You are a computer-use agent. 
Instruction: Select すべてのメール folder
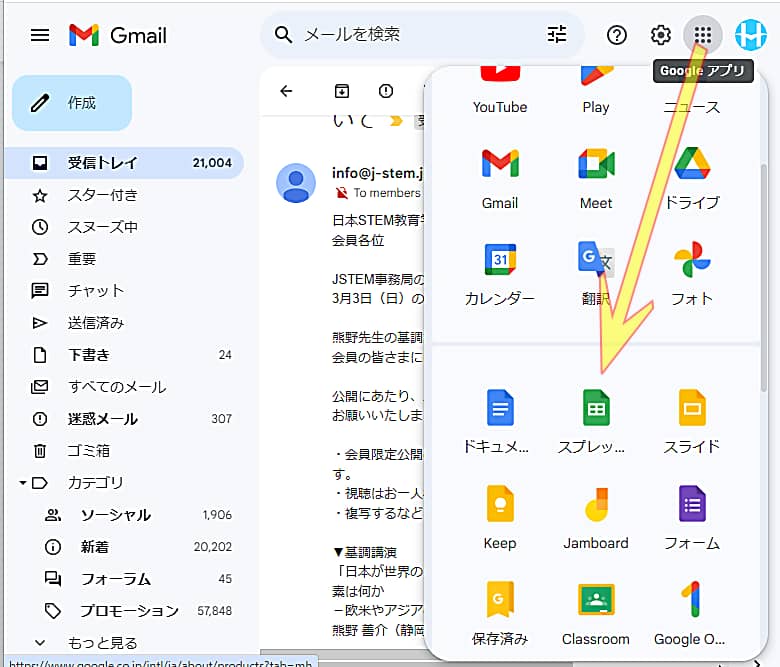[124, 387]
